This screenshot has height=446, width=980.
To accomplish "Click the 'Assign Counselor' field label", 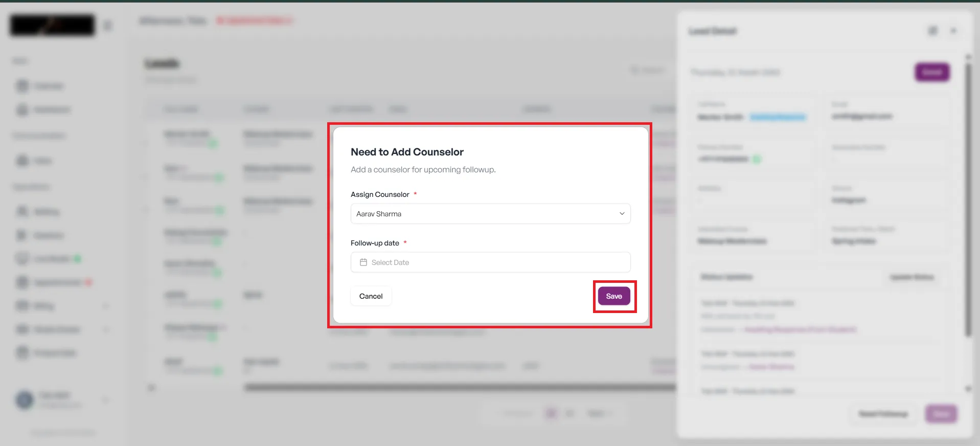I will point(380,194).
